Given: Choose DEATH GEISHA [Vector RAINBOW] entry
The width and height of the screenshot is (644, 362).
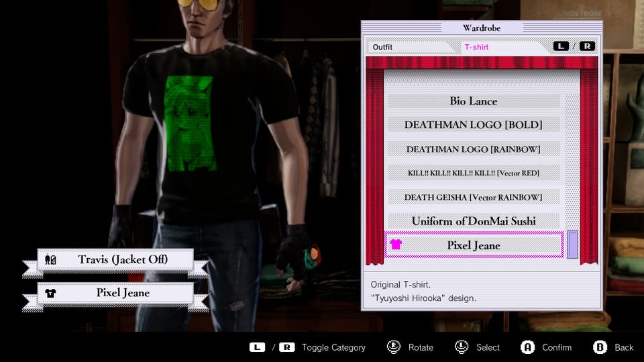Looking at the screenshot, I should 474,197.
